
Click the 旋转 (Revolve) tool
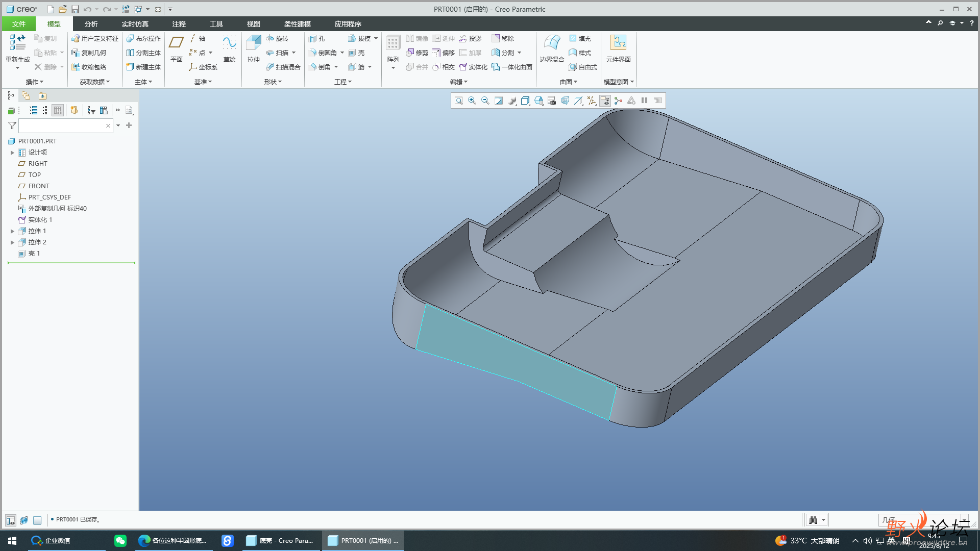point(277,38)
